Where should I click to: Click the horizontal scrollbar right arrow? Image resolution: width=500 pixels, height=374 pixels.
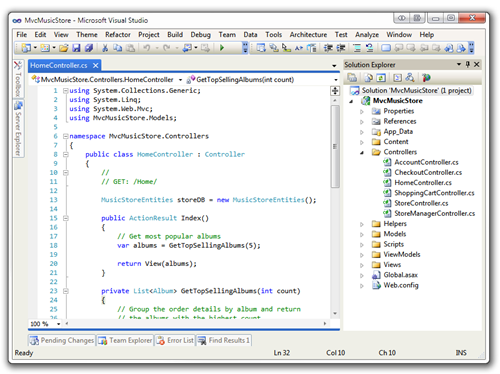point(325,324)
